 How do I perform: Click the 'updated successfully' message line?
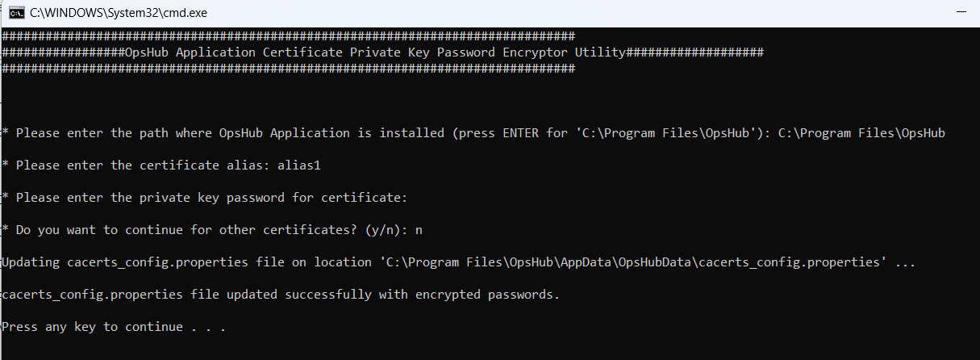coord(281,295)
